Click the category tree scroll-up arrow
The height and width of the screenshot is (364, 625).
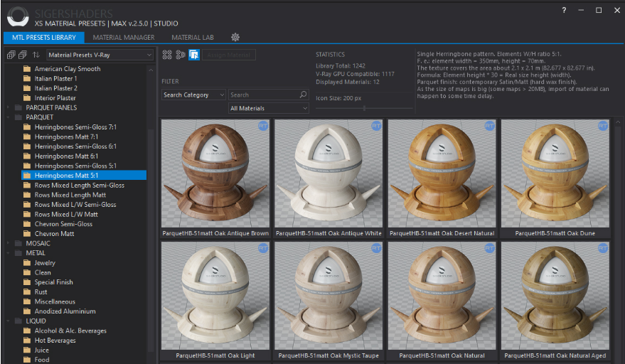151,70
